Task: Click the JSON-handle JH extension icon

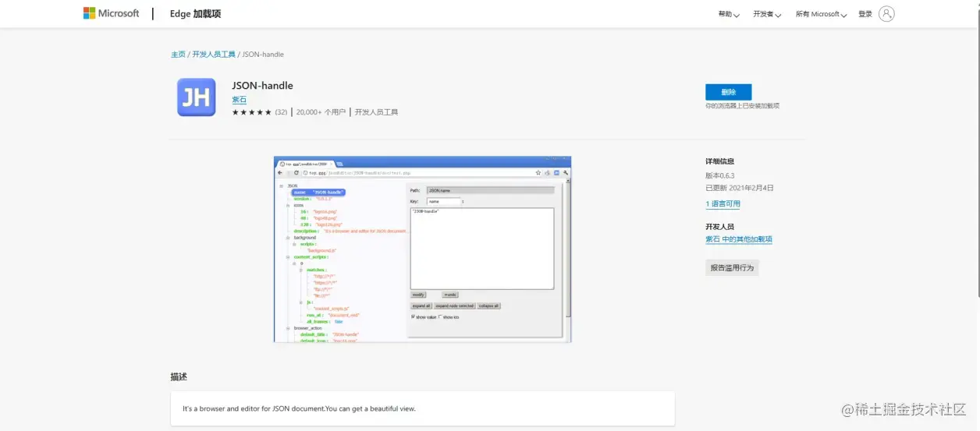Action: 196,97
